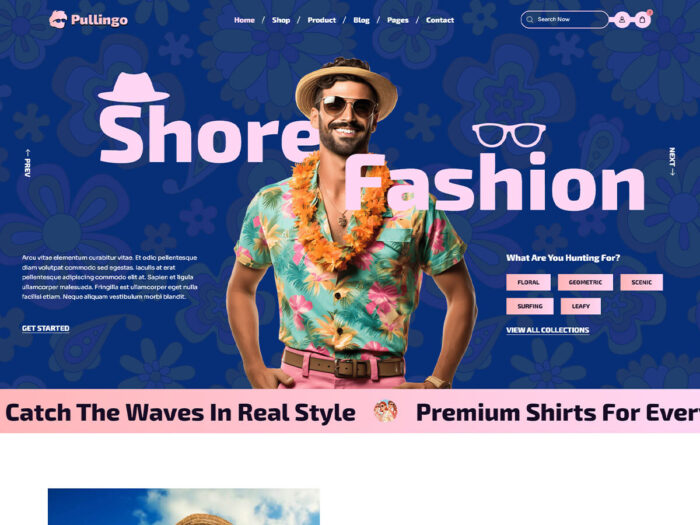Open the shopping bag cart icon
This screenshot has width=700, height=525.
click(642, 20)
